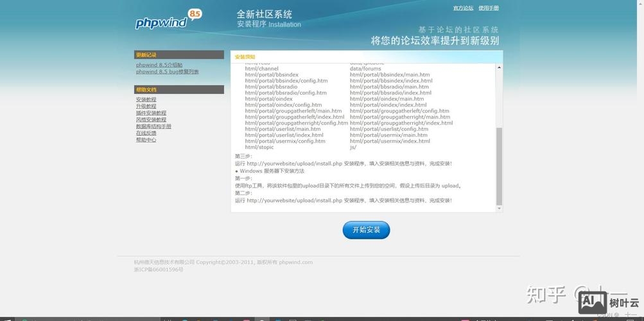The image size is (644, 321).
Task: Click the text html/channel
Action: pos(261,69)
